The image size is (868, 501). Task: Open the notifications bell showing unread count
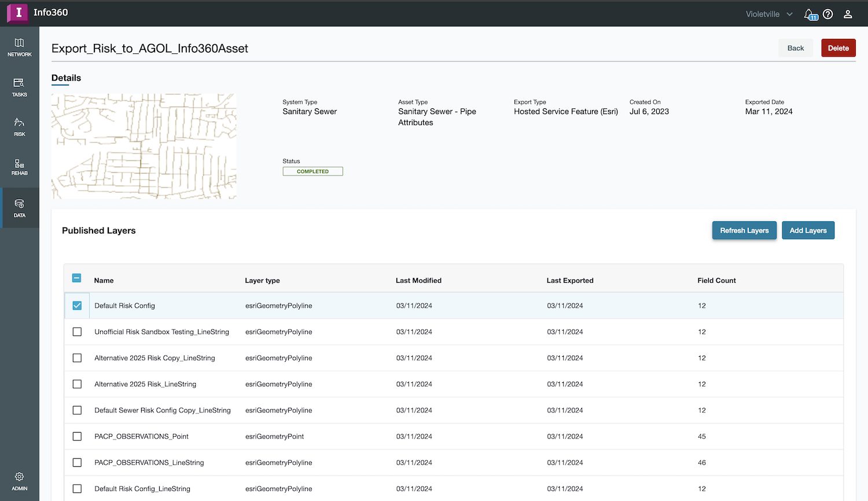pyautogui.click(x=809, y=14)
